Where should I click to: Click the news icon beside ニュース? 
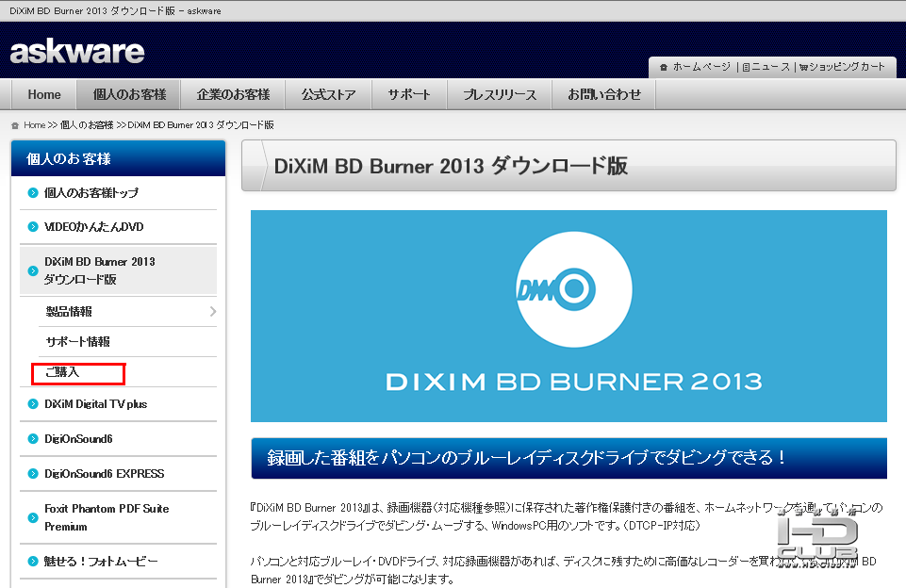[x=746, y=68]
